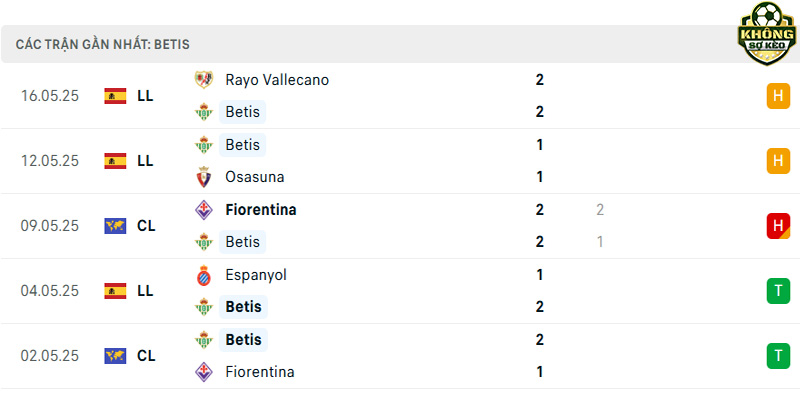Viewport: 800px width, 400px height.
Task: Click the Không Sợ Kèo logo
Action: point(767,33)
